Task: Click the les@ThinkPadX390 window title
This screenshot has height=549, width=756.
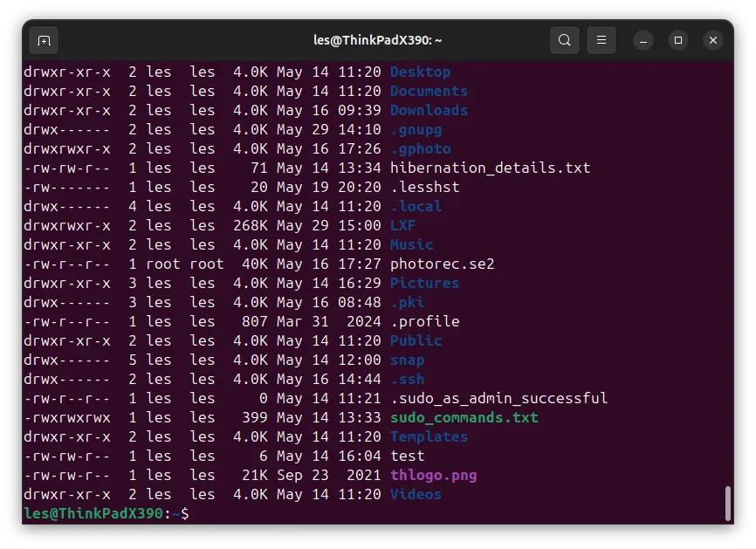Action: tap(377, 40)
